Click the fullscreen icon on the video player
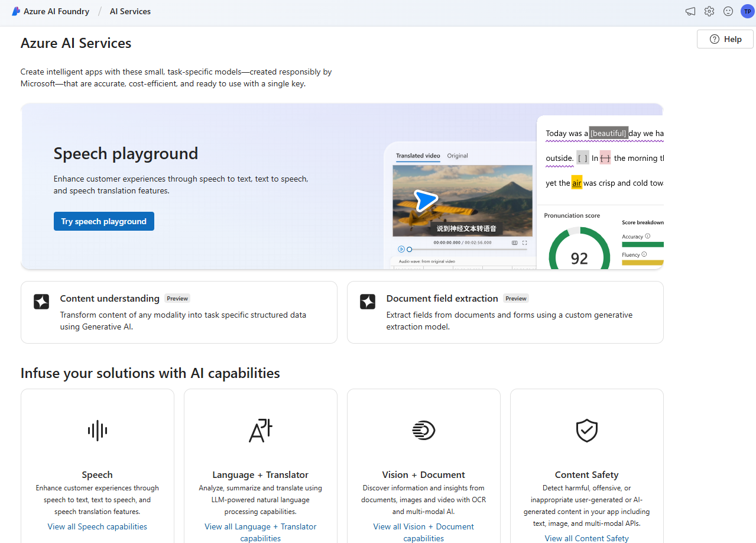This screenshot has width=756, height=543. click(524, 243)
